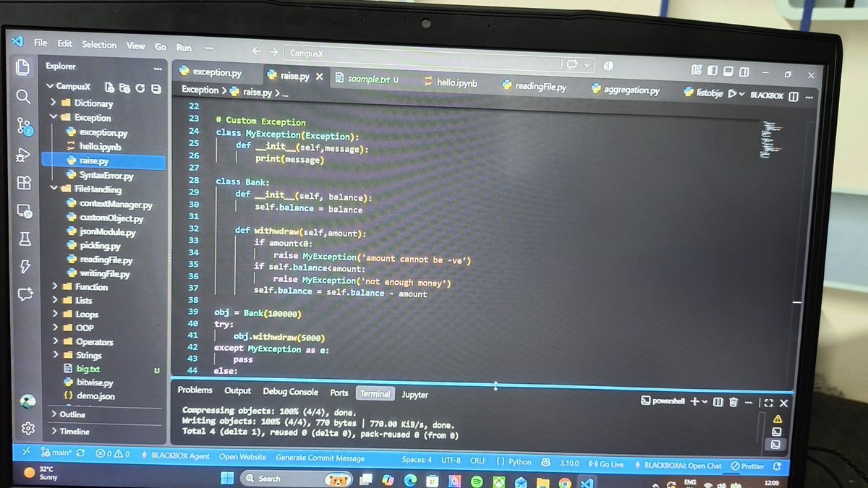Viewport: 868px width, 488px height.
Task: Switch to the Debug Console tab
Action: [x=290, y=392]
